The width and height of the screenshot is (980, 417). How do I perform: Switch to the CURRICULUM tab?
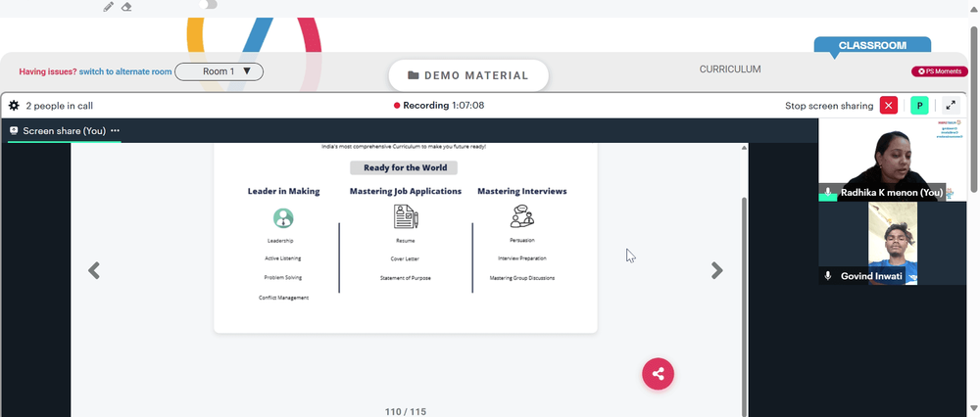tap(730, 69)
